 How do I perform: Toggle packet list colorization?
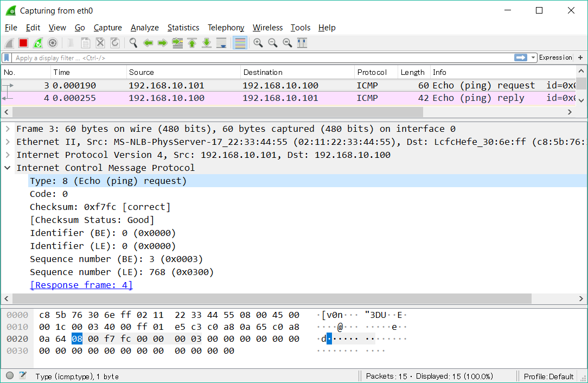point(240,42)
